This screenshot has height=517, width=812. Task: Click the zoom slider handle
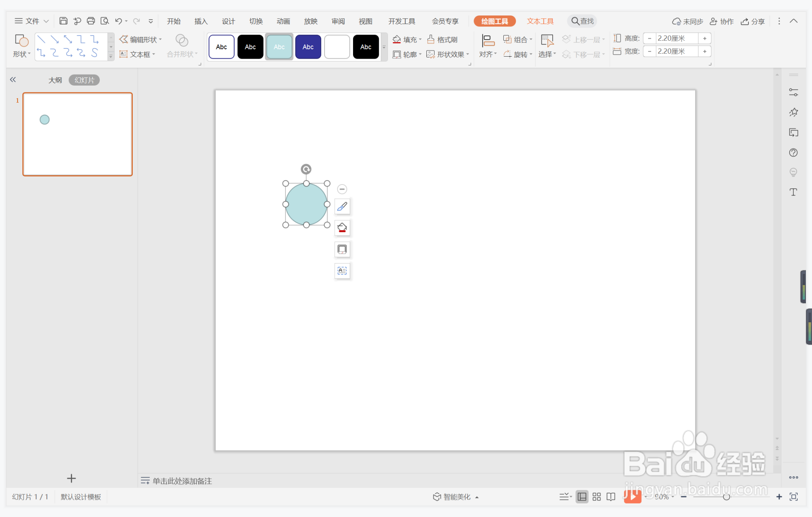click(x=726, y=497)
